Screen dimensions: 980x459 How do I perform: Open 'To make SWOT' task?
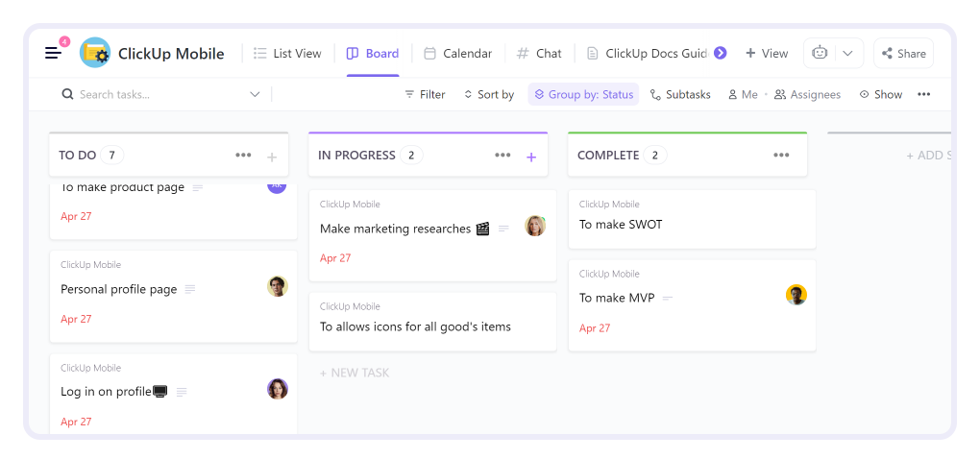(x=621, y=224)
